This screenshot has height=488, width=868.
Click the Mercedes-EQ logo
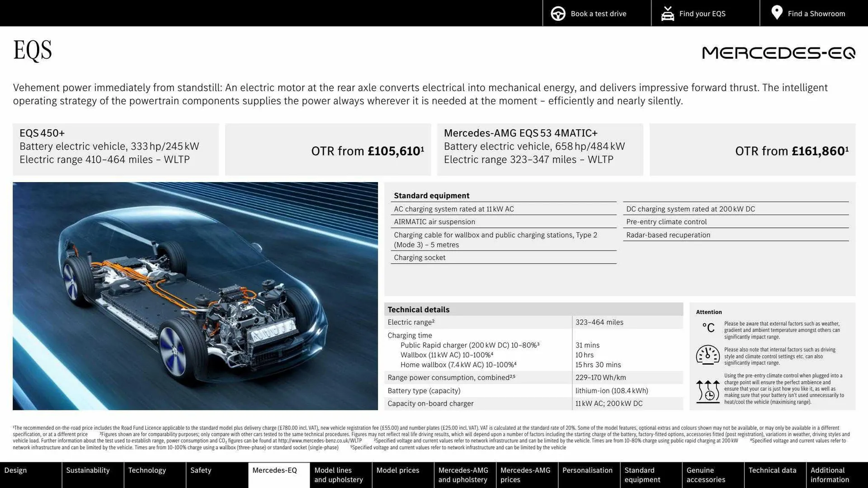point(778,53)
